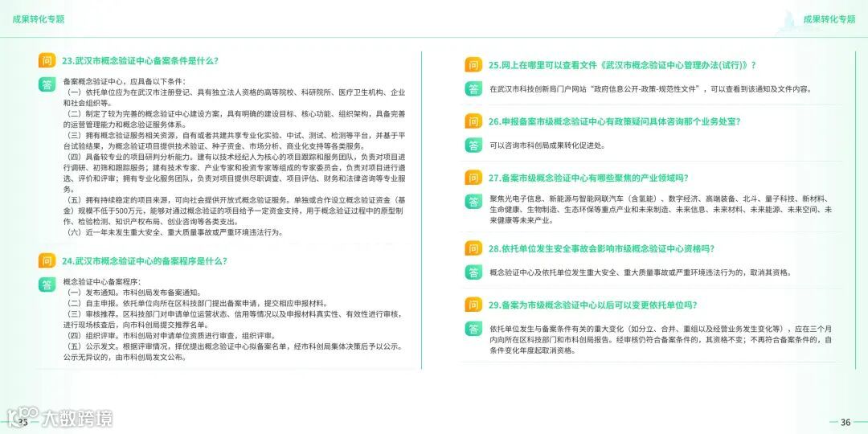Viewport: 868px width, 434px height.
Task: Click the 答 icon under question 29
Action: 473,329
